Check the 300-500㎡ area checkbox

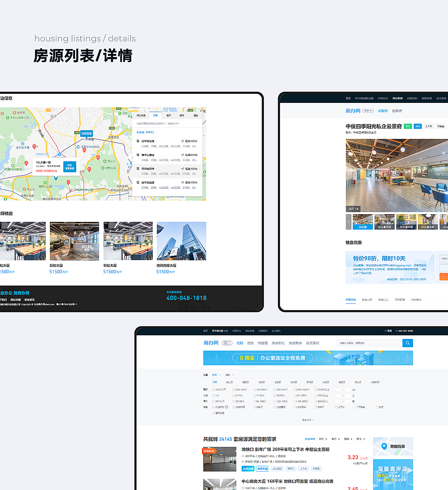(254, 390)
